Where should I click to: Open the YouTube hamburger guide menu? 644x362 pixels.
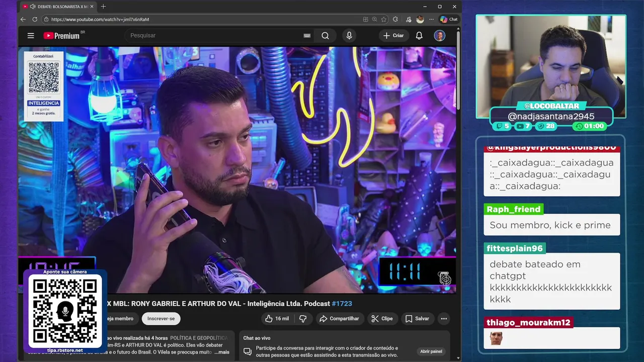click(x=31, y=36)
